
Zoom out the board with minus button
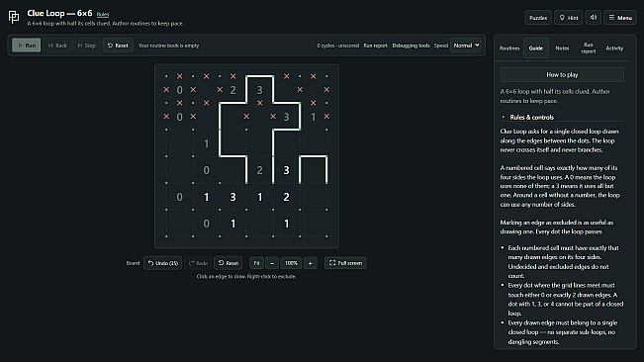[272, 263]
